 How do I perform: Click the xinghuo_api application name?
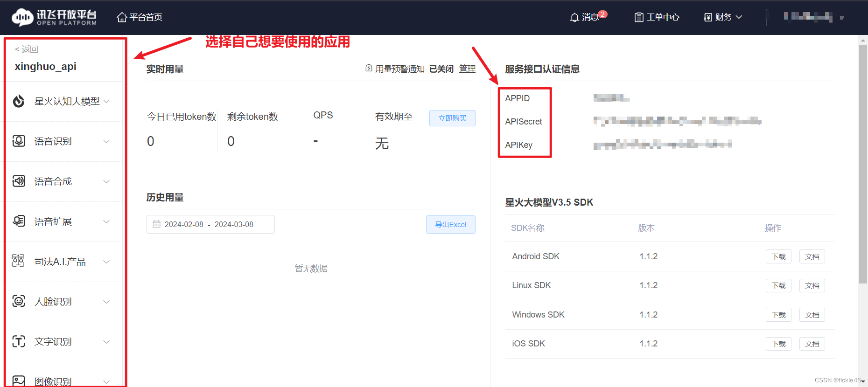click(46, 66)
